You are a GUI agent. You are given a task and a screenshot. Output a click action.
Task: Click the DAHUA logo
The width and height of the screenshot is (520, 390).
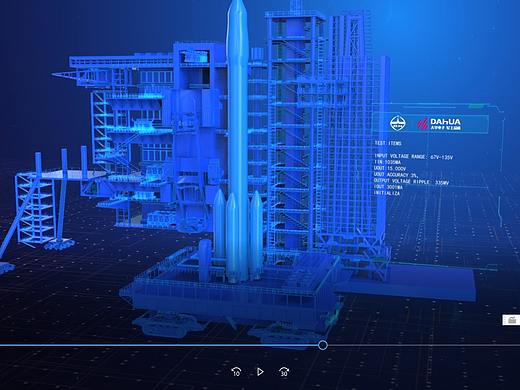point(439,123)
